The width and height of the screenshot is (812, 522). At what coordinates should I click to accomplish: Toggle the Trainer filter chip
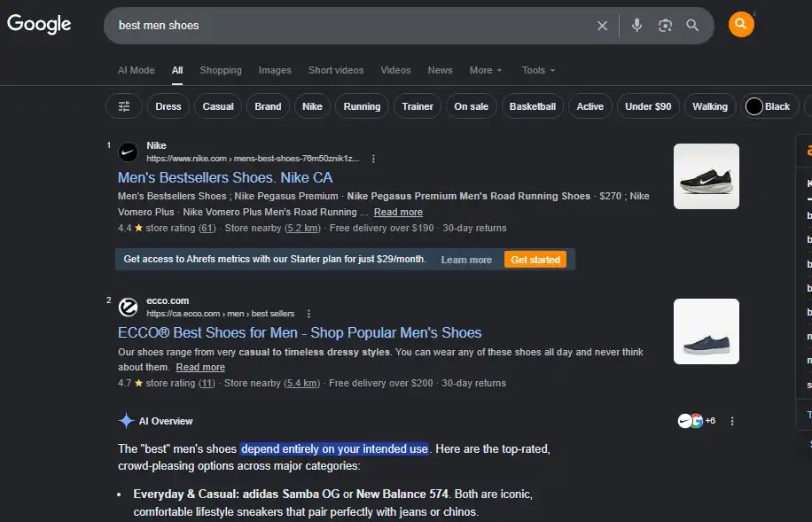418,106
